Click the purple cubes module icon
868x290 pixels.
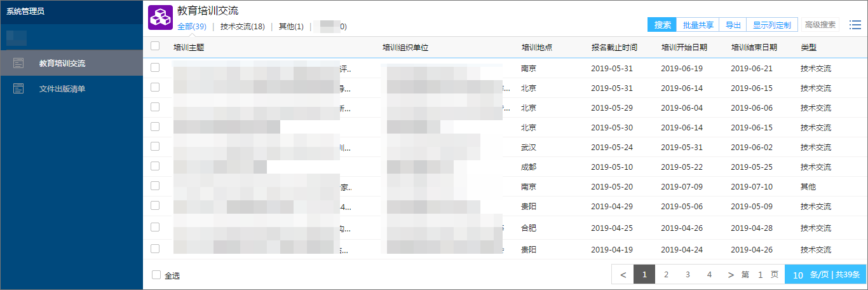160,18
